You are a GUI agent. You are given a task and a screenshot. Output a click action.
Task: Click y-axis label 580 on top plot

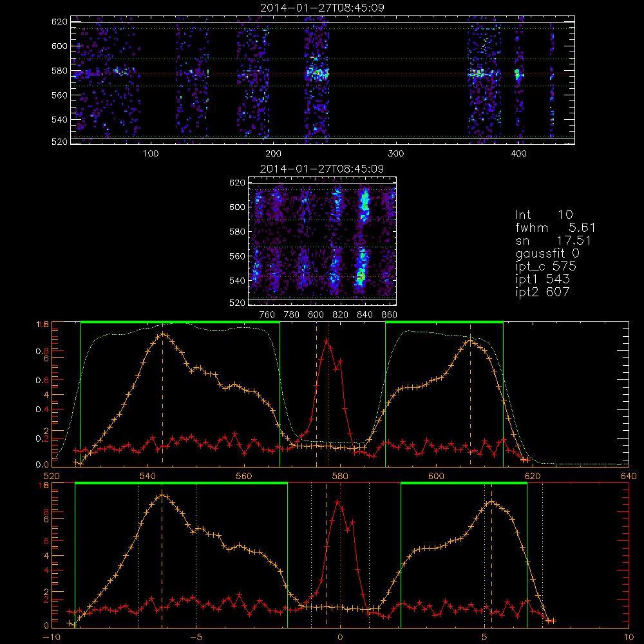pos(59,71)
